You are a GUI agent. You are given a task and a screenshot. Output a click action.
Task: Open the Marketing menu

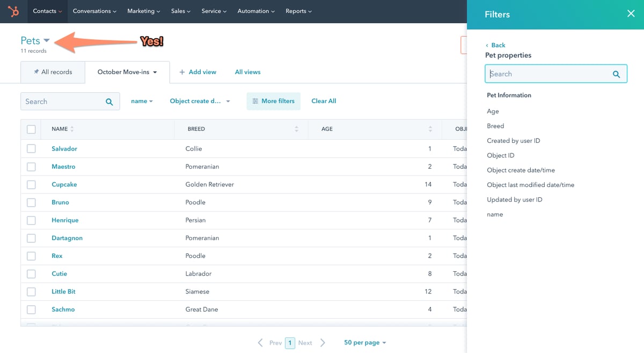pyautogui.click(x=143, y=11)
